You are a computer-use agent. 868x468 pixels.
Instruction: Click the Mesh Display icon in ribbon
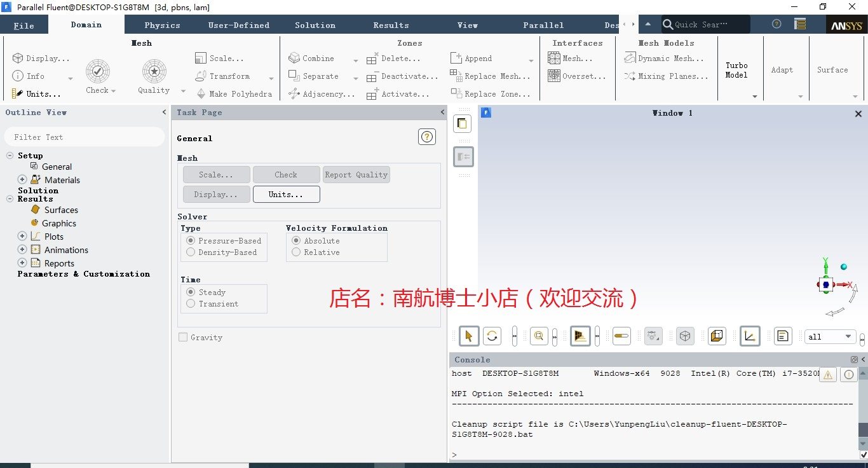(18, 59)
